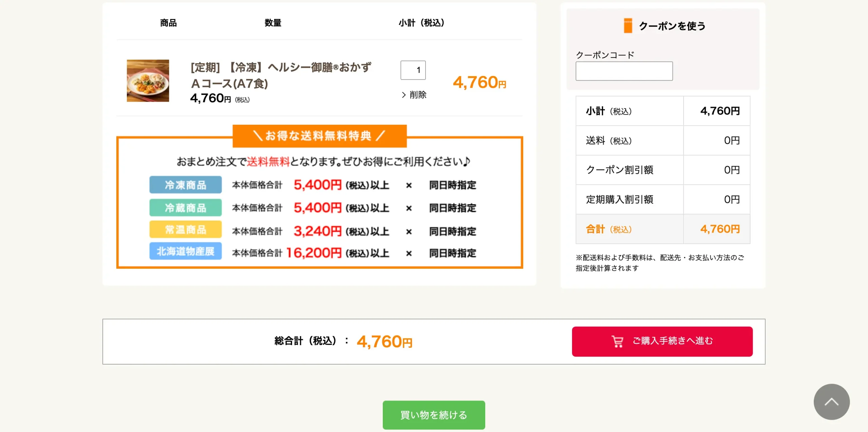Image resolution: width=868 pixels, height=432 pixels.
Task: Click the 合計 (税込) total row
Action: 663,229
